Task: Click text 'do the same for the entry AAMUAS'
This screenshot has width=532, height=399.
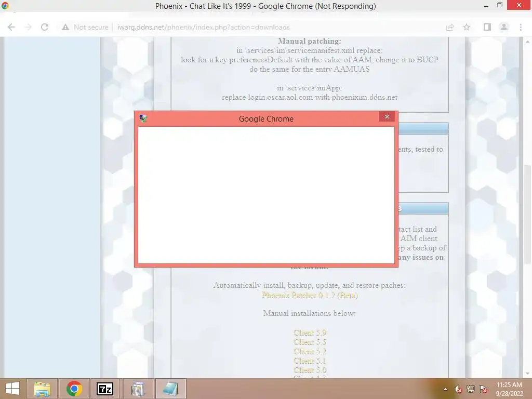Action: 310,69
